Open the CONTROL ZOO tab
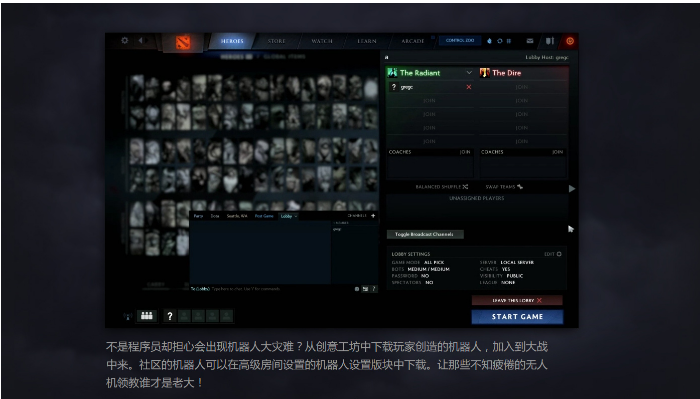Image resolution: width=700 pixels, height=399 pixels. tap(460, 40)
